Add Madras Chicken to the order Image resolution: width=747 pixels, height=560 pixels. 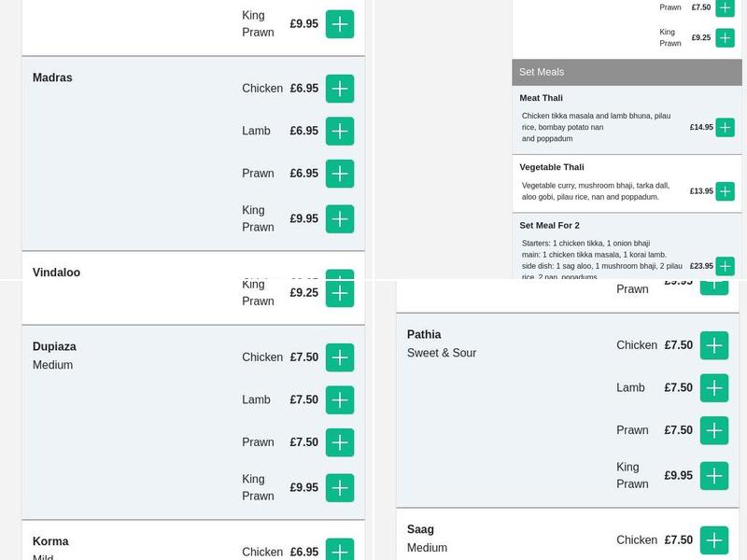pyautogui.click(x=340, y=89)
